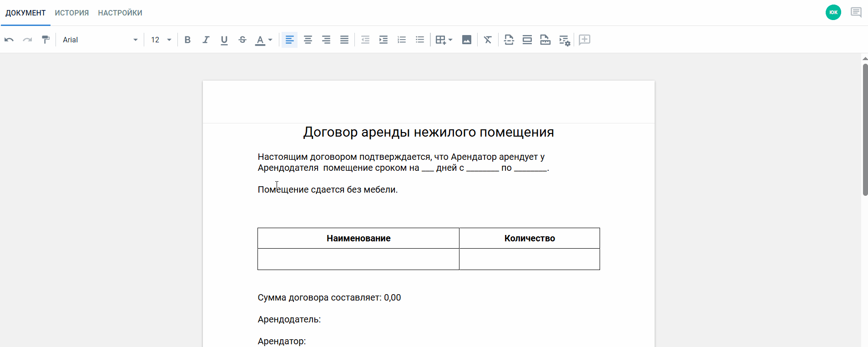The height and width of the screenshot is (347, 868).
Task: Justify the text alignment
Action: point(344,40)
